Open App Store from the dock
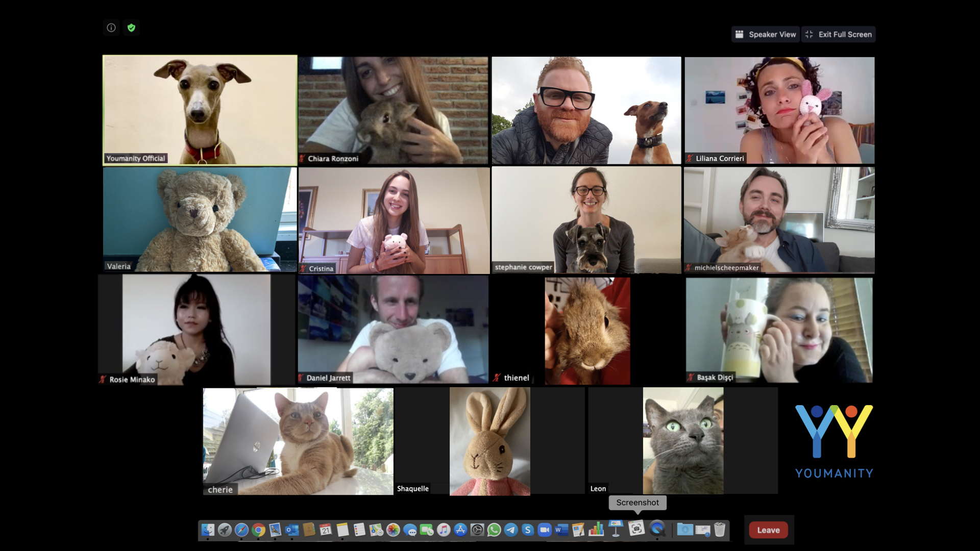This screenshot has height=551, width=980. tap(460, 530)
